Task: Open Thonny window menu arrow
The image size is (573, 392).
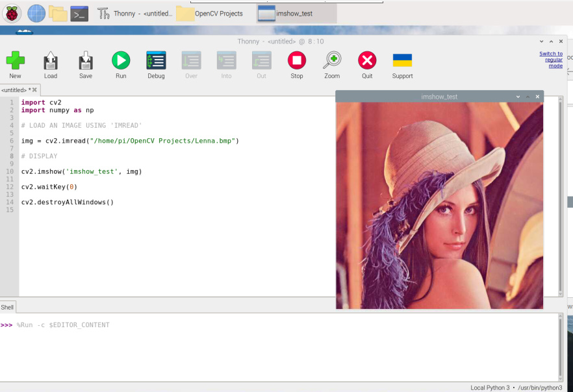Action: (542, 42)
